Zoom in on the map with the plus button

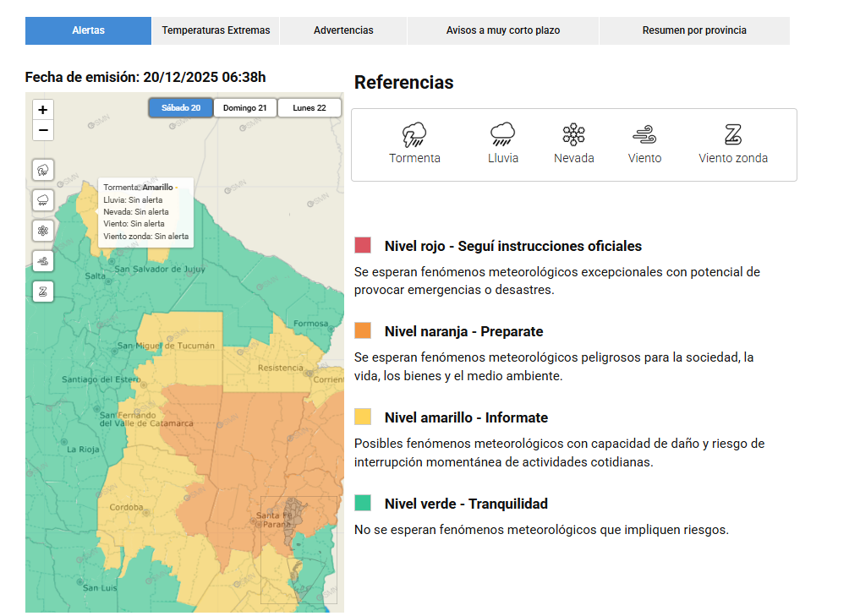[43, 110]
